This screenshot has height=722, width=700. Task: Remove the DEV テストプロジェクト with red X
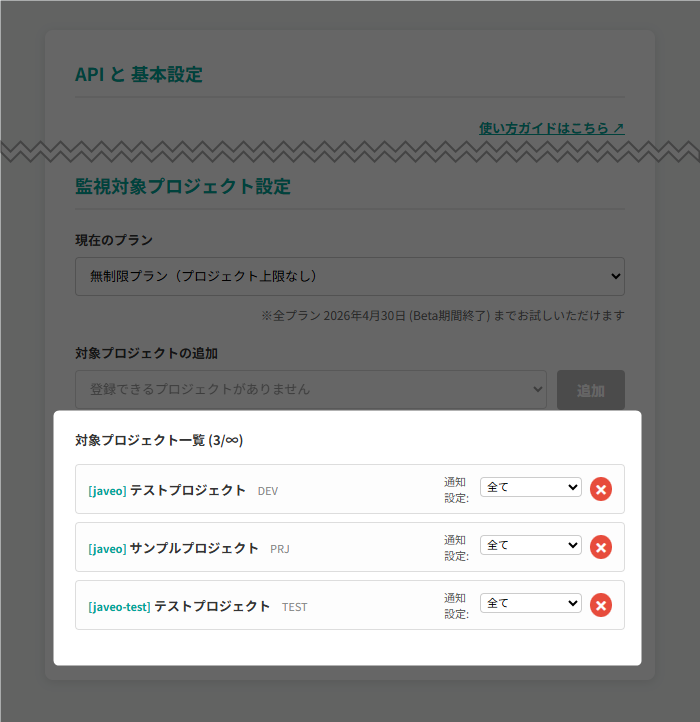(x=600, y=489)
